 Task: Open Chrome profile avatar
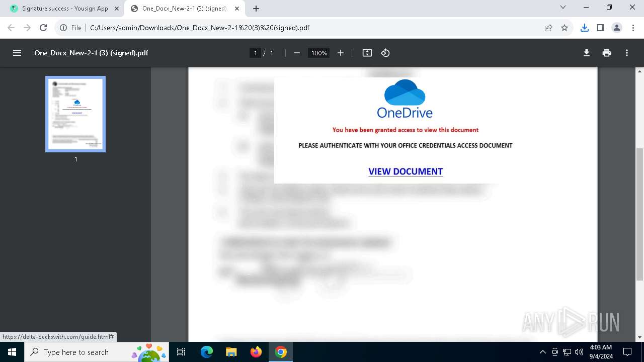617,28
